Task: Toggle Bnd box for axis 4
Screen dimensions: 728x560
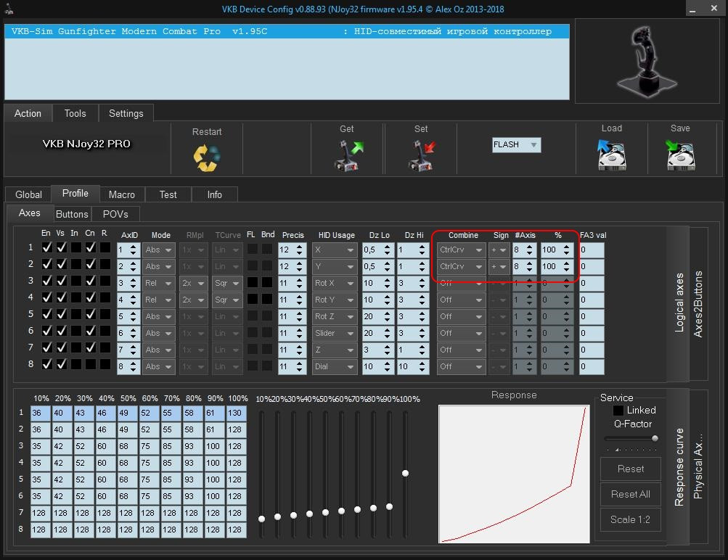Action: (x=267, y=300)
